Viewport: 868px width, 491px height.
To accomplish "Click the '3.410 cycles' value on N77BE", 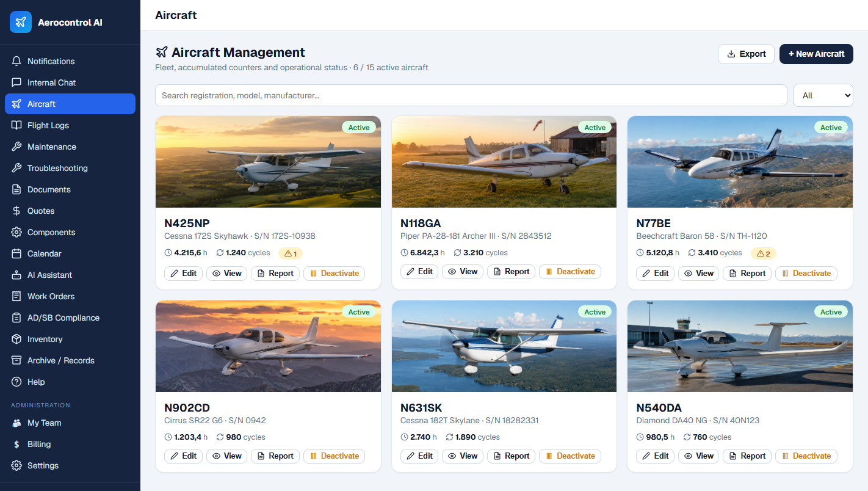I will pyautogui.click(x=720, y=252).
